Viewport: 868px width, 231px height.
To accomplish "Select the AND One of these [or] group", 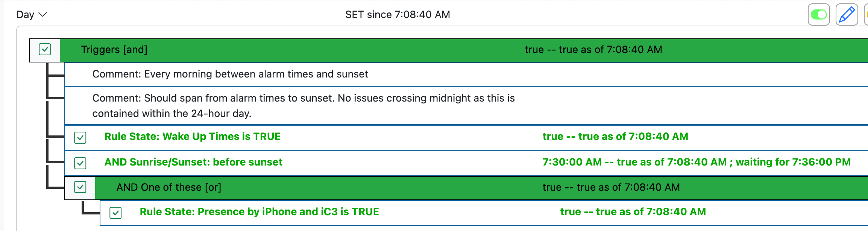I will pyautogui.click(x=481, y=188).
